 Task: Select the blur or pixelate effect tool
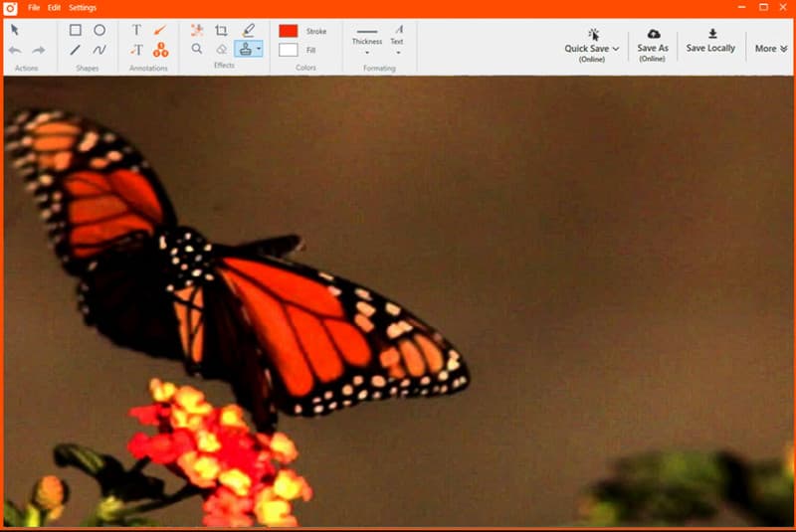(x=197, y=30)
